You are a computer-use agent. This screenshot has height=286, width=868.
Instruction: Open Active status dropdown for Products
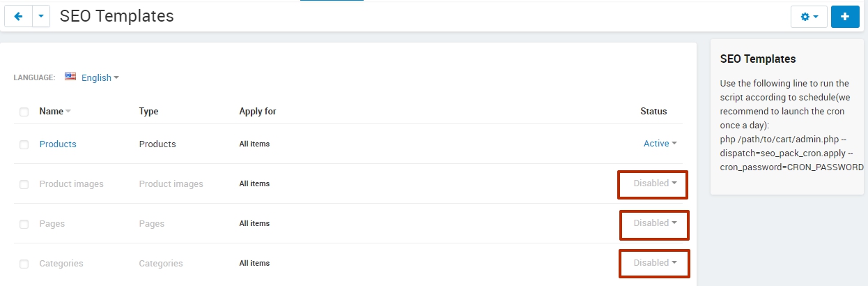coord(660,143)
